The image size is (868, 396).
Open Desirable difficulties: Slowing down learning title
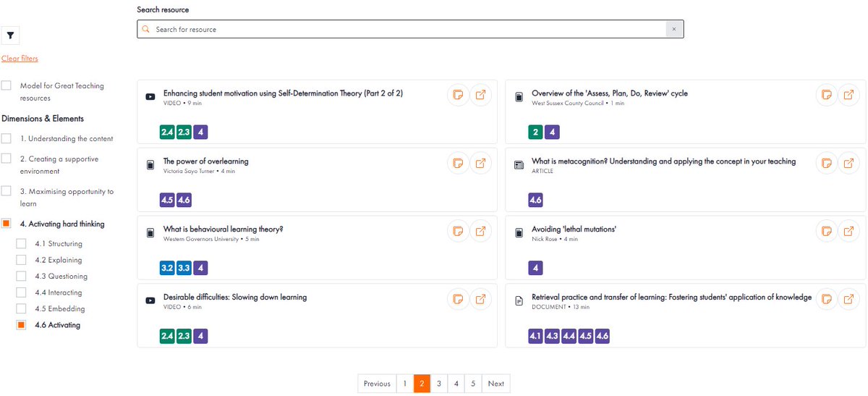click(x=235, y=298)
